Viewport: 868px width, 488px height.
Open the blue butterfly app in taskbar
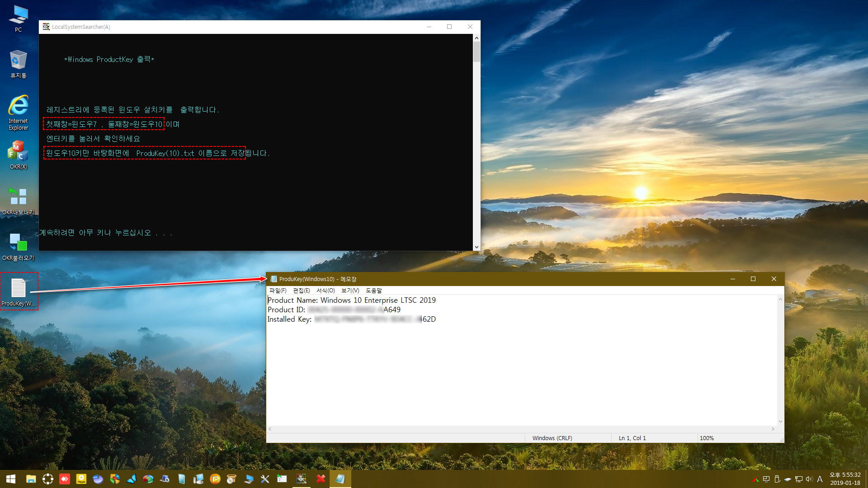[x=132, y=479]
